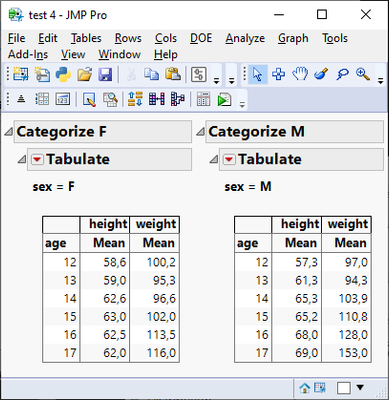The height and width of the screenshot is (400, 389).
Task: Click weight value 116,0 in F table
Action: tap(161, 353)
